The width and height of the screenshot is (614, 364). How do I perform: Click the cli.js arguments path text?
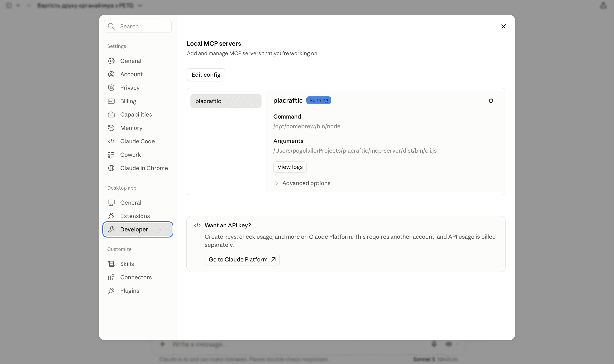click(x=355, y=151)
